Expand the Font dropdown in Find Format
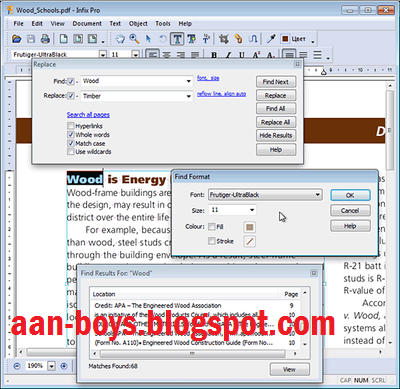Screen dimensions: 400x389 (x=318, y=195)
